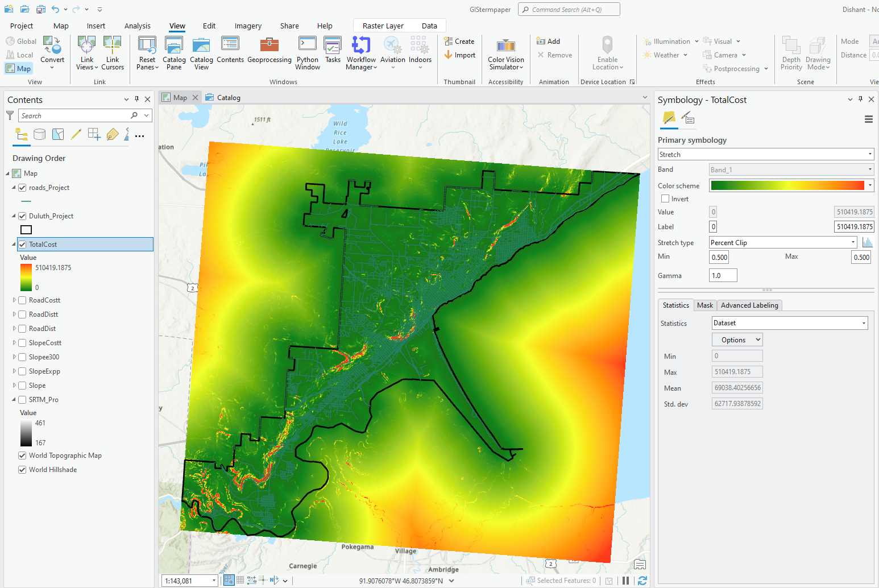Image resolution: width=879 pixels, height=588 pixels.
Task: Open the Tasks pane
Action: tap(333, 49)
